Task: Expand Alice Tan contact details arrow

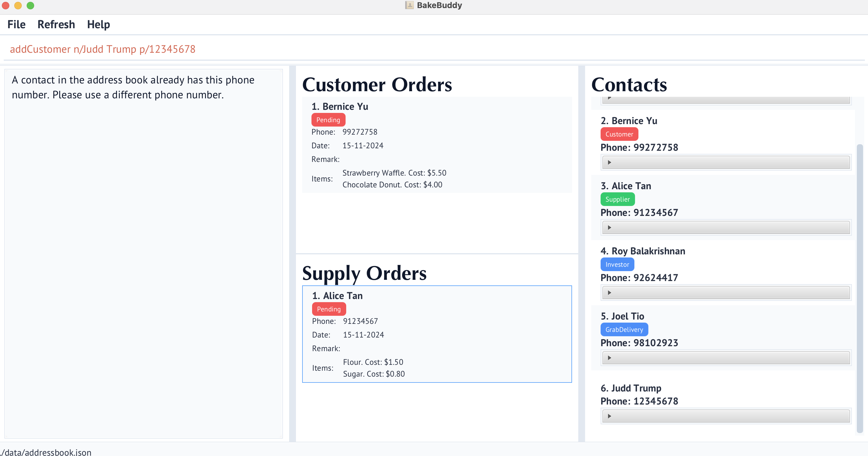Action: tap(609, 227)
